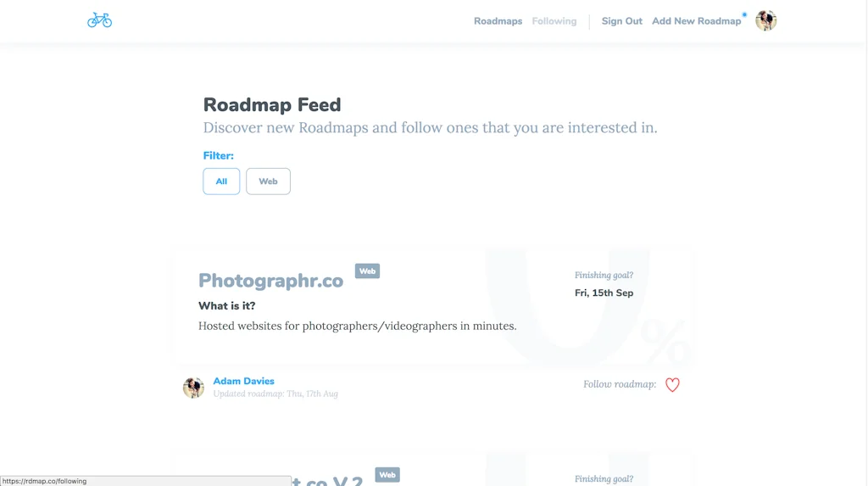Click the heart icon to follow Photographr.co
The image size is (868, 486).
[x=672, y=384]
